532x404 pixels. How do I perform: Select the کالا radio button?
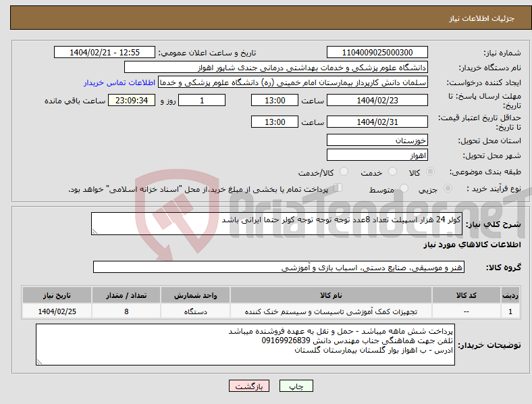430,172
